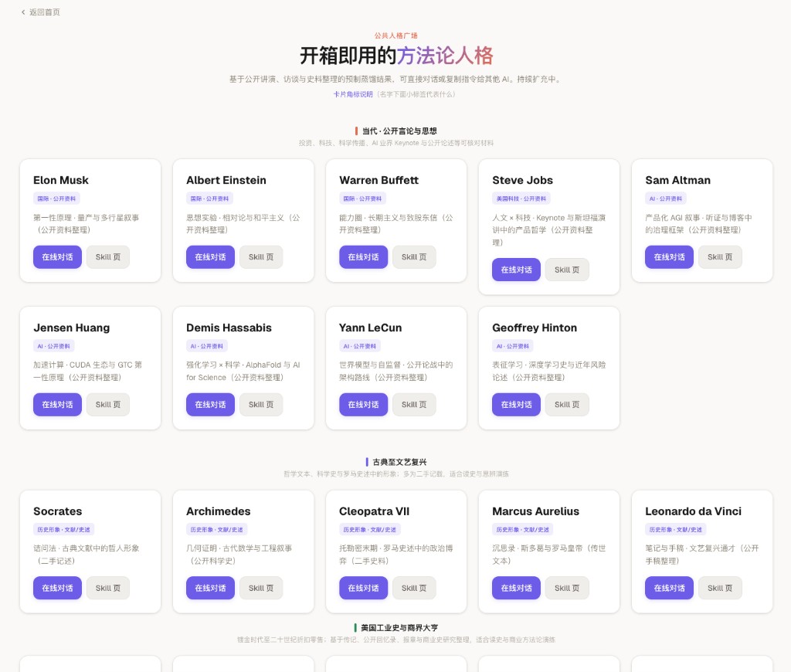Start 在线对话 with Yann LeCun
This screenshot has height=672, width=791.
[363, 405]
